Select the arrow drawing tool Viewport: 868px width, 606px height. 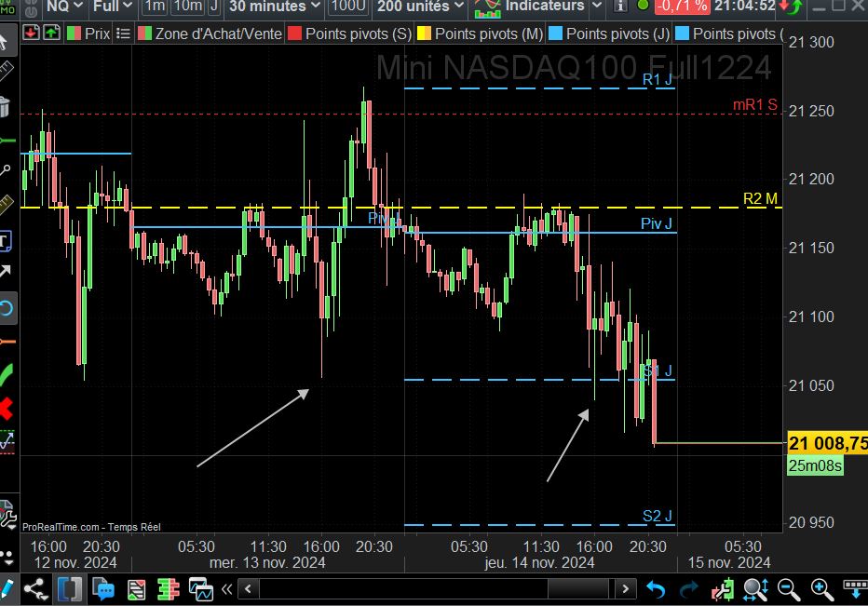(x=5, y=271)
